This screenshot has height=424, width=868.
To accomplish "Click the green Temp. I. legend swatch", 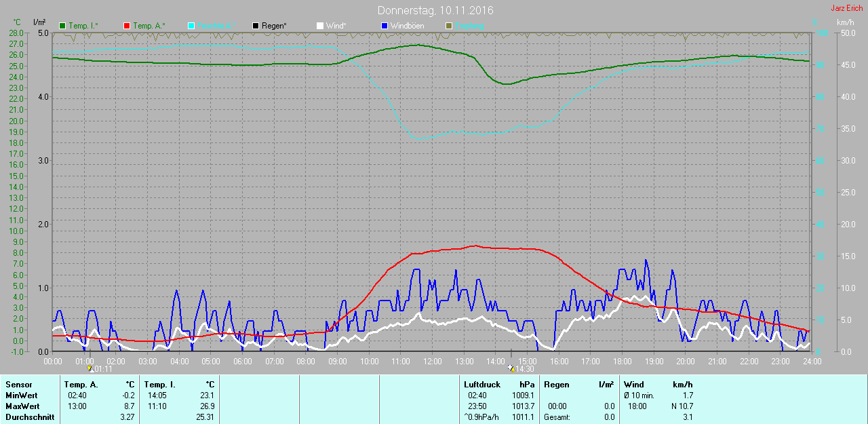I will pos(63,26).
